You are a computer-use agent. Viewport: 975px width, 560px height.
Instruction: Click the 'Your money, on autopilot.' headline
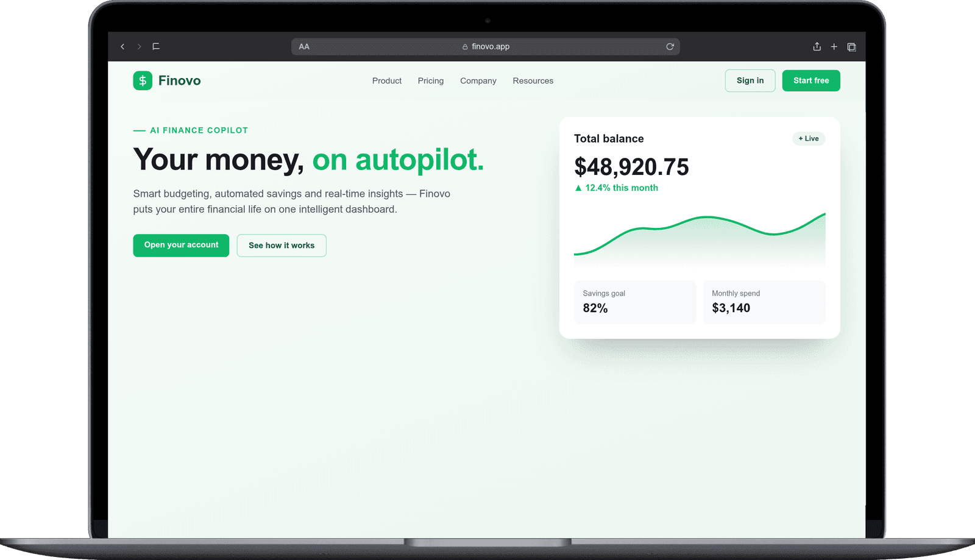tap(308, 160)
